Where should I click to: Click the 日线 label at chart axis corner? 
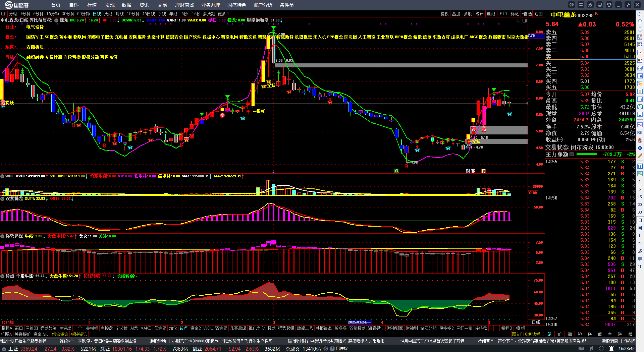point(536,322)
